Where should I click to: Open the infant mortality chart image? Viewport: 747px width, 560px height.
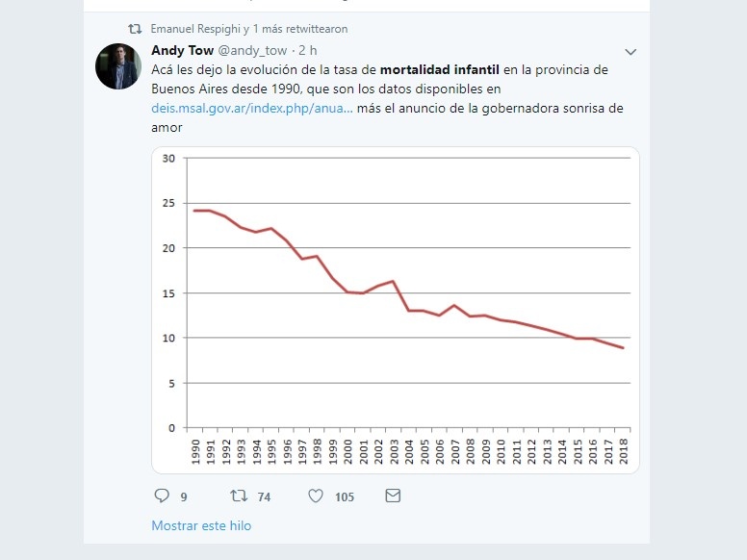(396, 310)
